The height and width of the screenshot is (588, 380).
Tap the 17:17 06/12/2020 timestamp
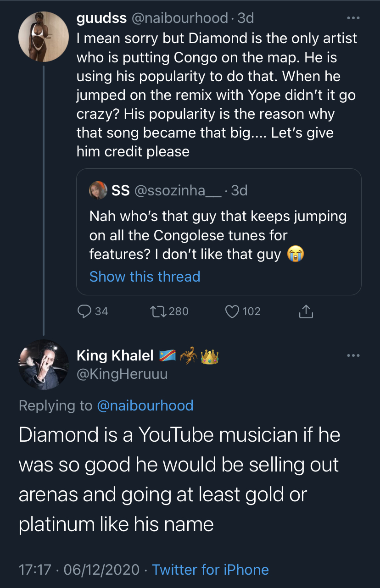79,570
